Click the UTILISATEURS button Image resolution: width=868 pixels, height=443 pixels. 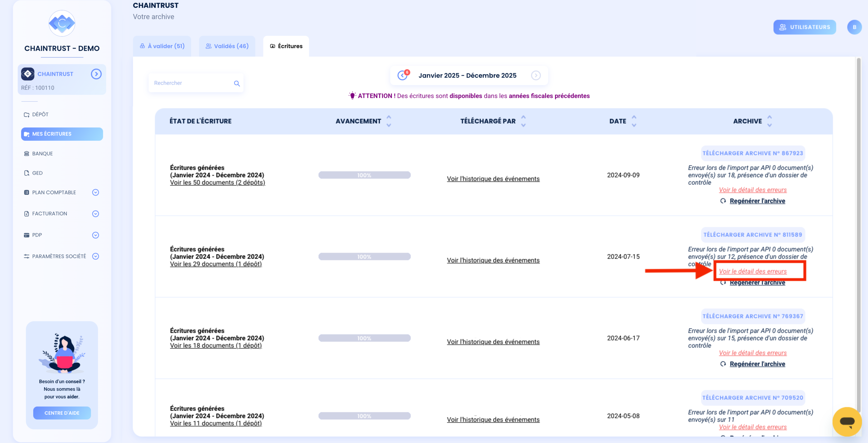point(805,27)
